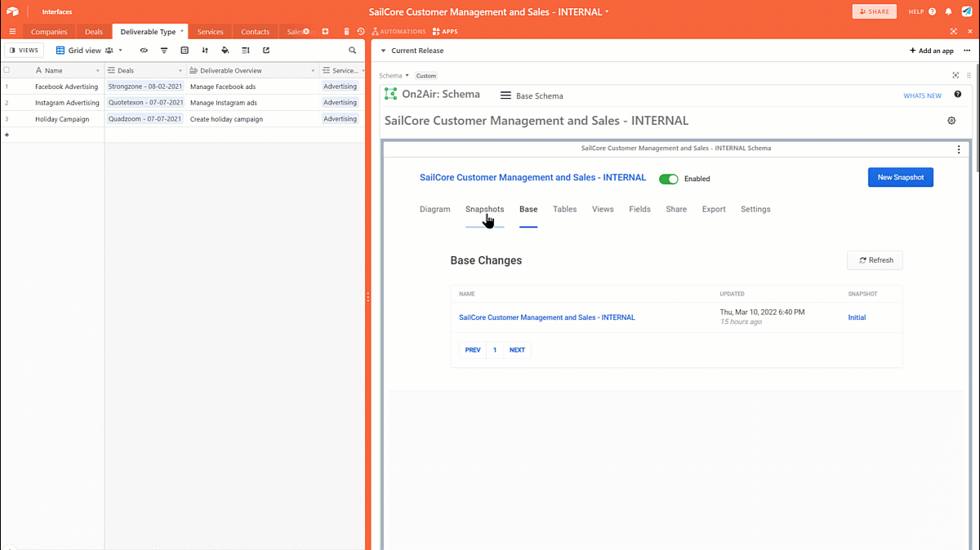The width and height of the screenshot is (980, 550).
Task: Select the header checkbox to select all rows
Action: coord(6,71)
